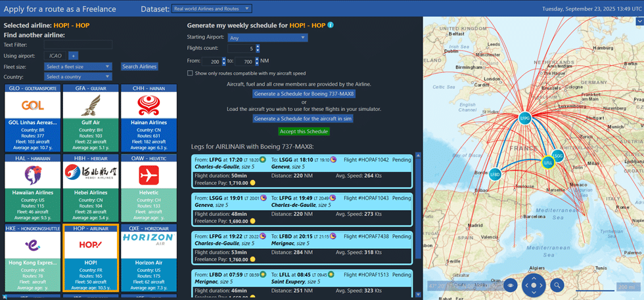The height and width of the screenshot is (300, 644).
Task: Click the map search magnifier icon
Action: coord(557,285)
